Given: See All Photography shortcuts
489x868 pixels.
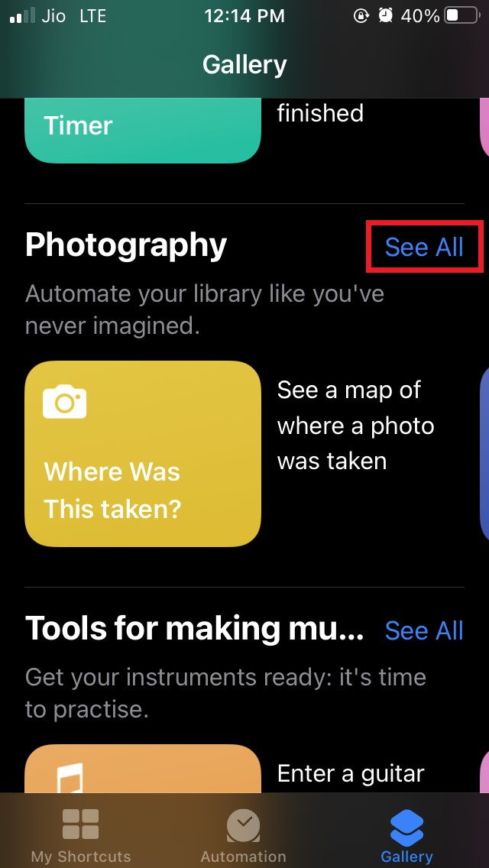Looking at the screenshot, I should (424, 247).
